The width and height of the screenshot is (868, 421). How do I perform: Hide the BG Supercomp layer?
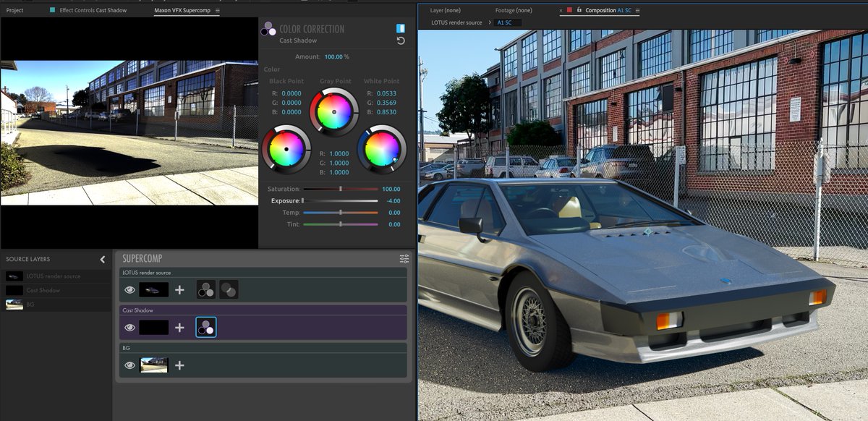(129, 365)
